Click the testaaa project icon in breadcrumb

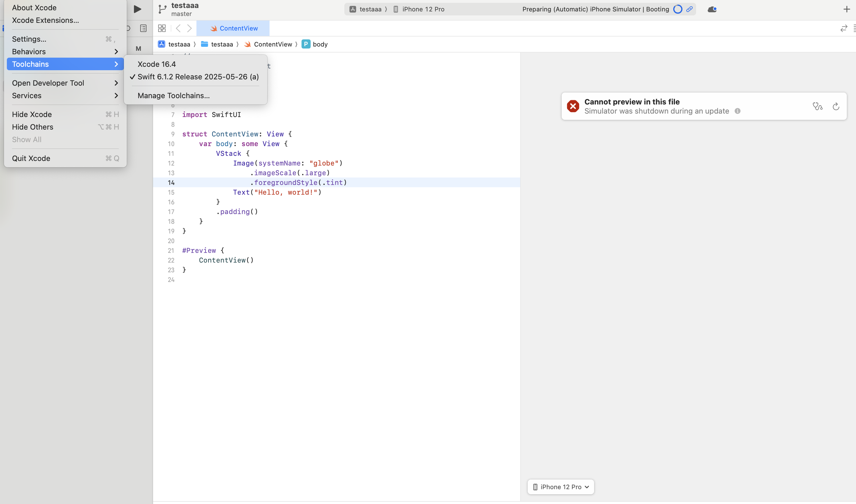[162, 44]
